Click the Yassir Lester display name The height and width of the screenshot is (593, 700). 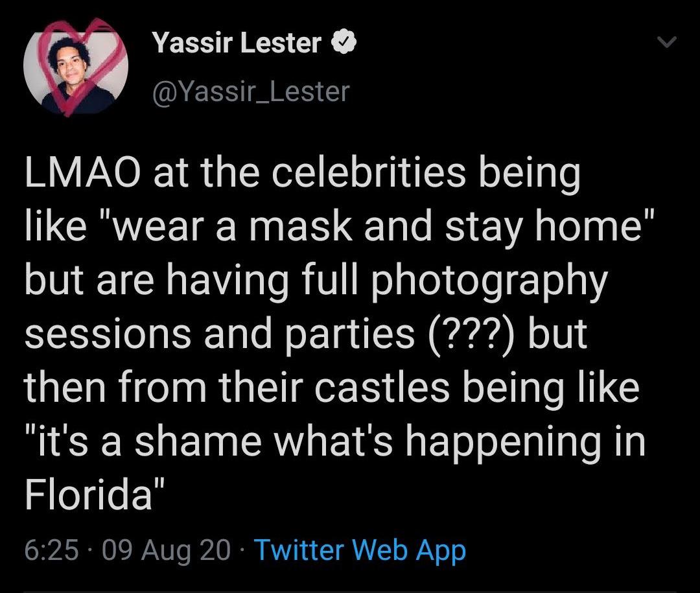(x=237, y=43)
